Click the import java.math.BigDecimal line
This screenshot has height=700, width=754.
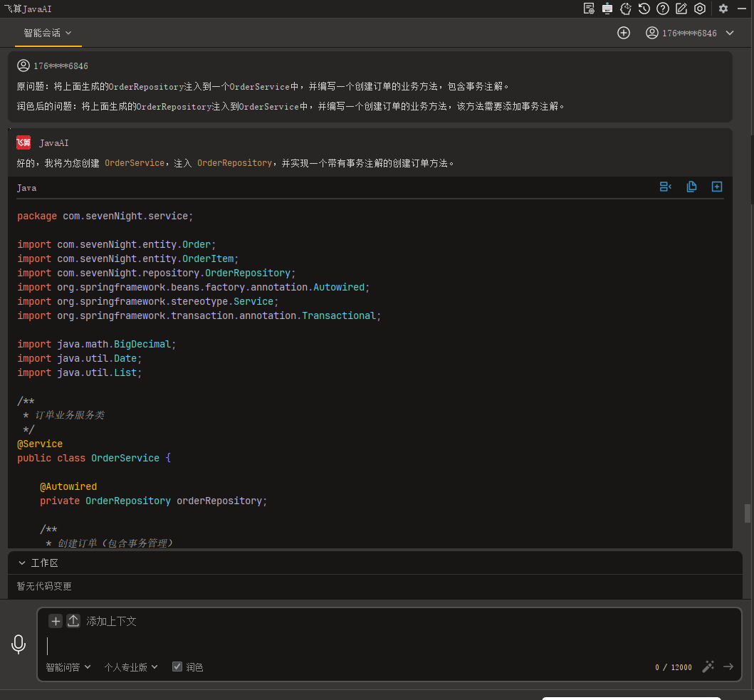pyautogui.click(x=97, y=344)
